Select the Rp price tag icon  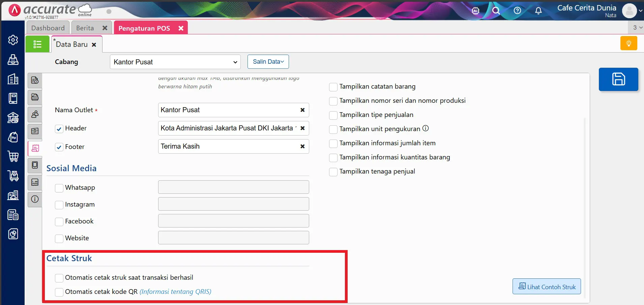point(13,137)
